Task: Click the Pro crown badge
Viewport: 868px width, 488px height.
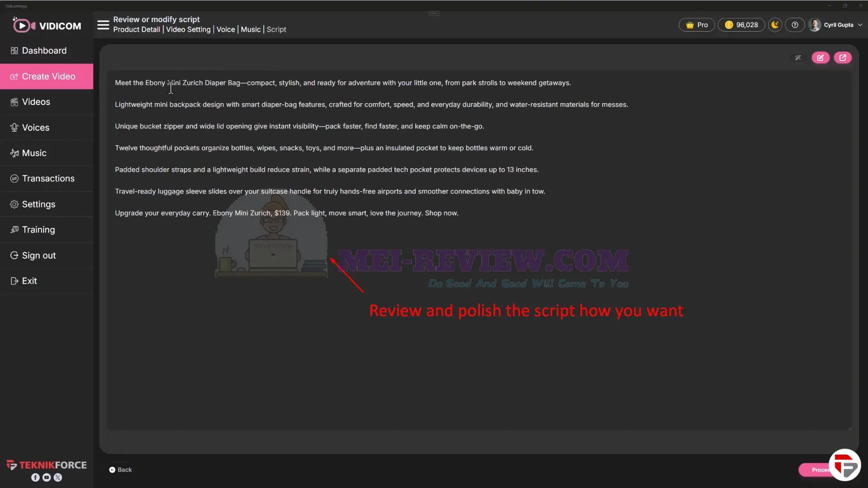Action: pyautogui.click(x=697, y=25)
